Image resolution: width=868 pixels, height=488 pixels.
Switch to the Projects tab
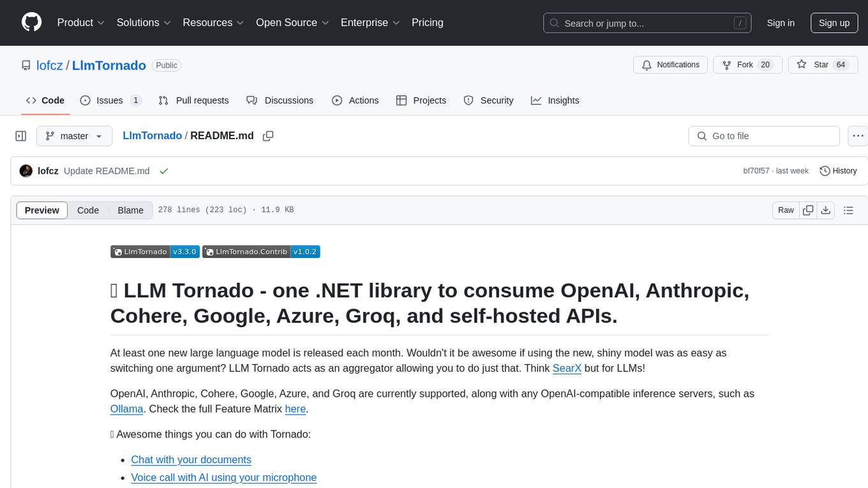tap(421, 100)
